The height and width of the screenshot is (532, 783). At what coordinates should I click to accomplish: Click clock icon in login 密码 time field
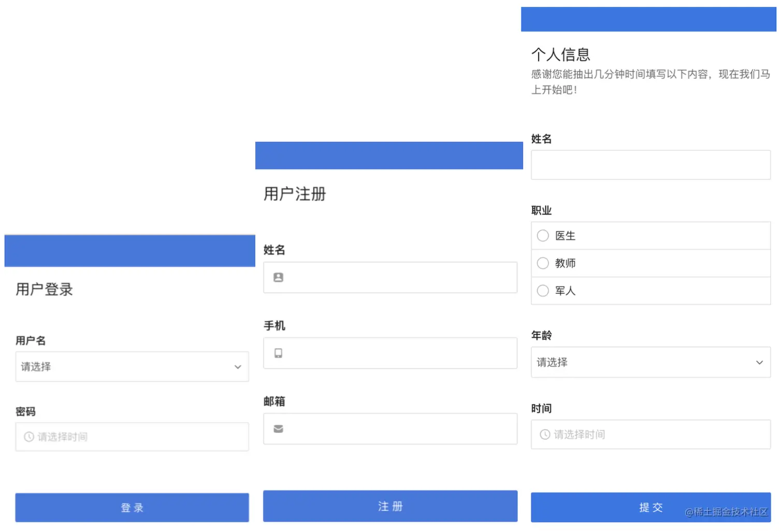click(29, 437)
